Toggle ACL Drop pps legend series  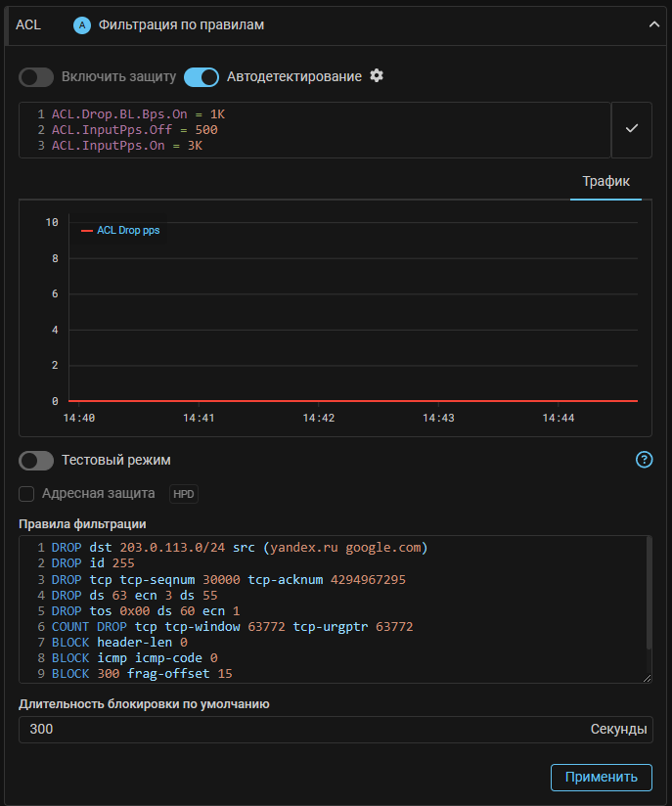(x=120, y=231)
